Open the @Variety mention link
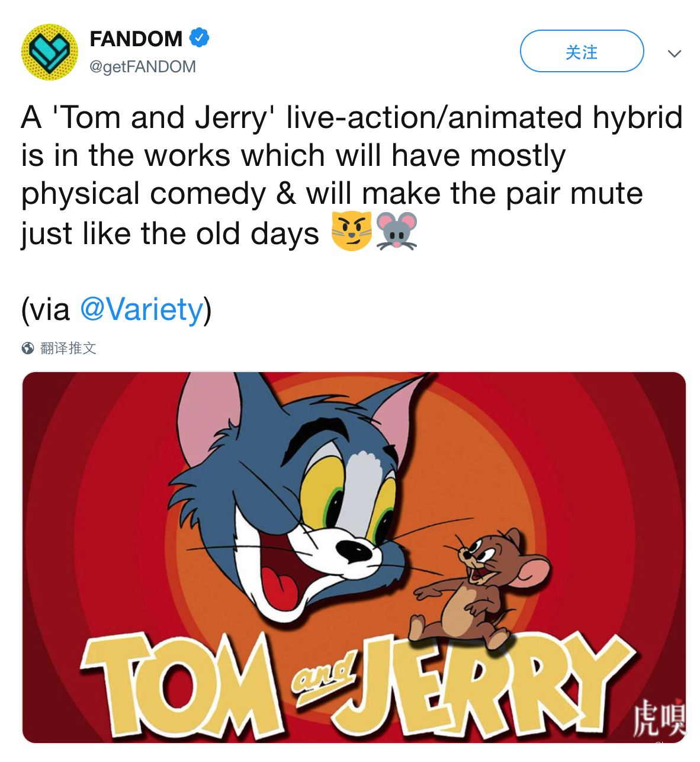 tap(141, 309)
